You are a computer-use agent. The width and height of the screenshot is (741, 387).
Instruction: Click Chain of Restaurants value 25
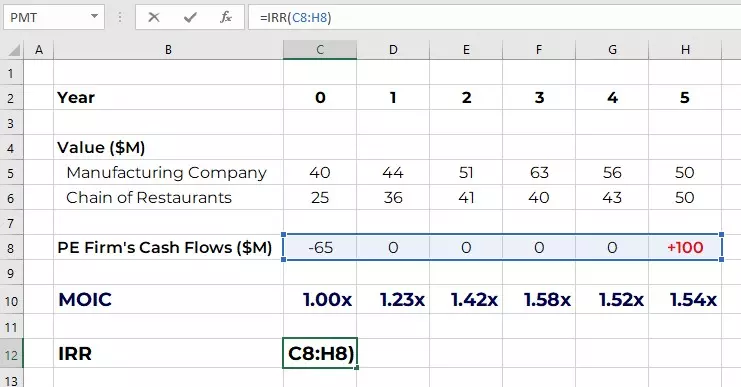(x=320, y=198)
